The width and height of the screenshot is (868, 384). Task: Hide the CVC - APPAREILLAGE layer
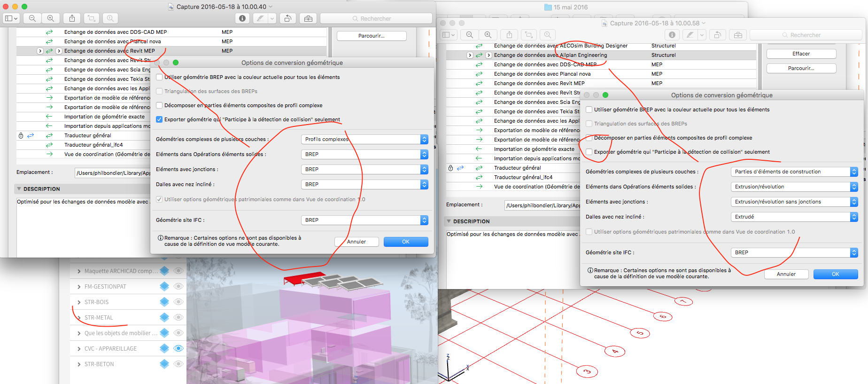coord(178,348)
